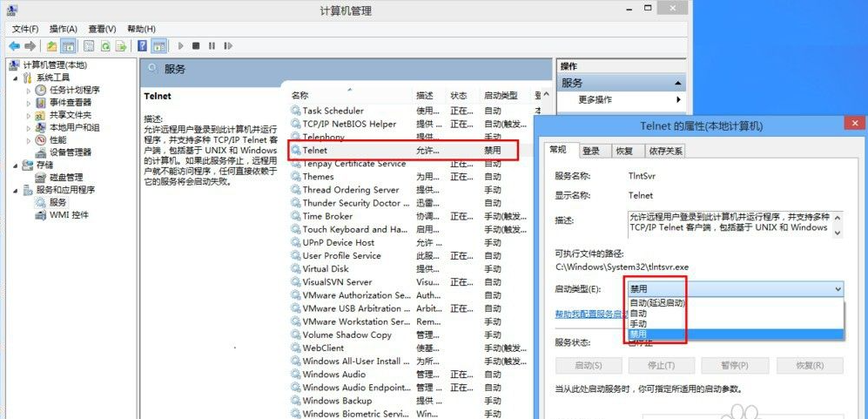Expand the 任务计划程序 tree node

(28, 90)
